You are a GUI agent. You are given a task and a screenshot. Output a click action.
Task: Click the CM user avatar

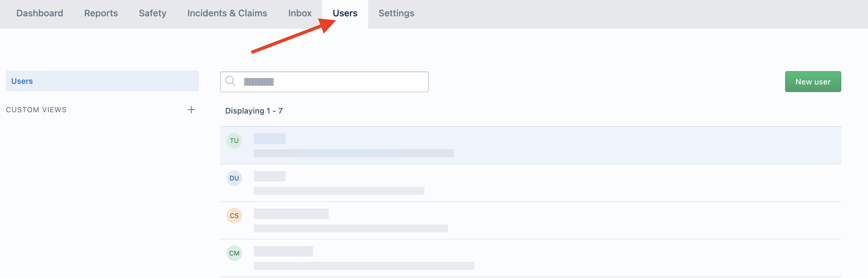[234, 253]
